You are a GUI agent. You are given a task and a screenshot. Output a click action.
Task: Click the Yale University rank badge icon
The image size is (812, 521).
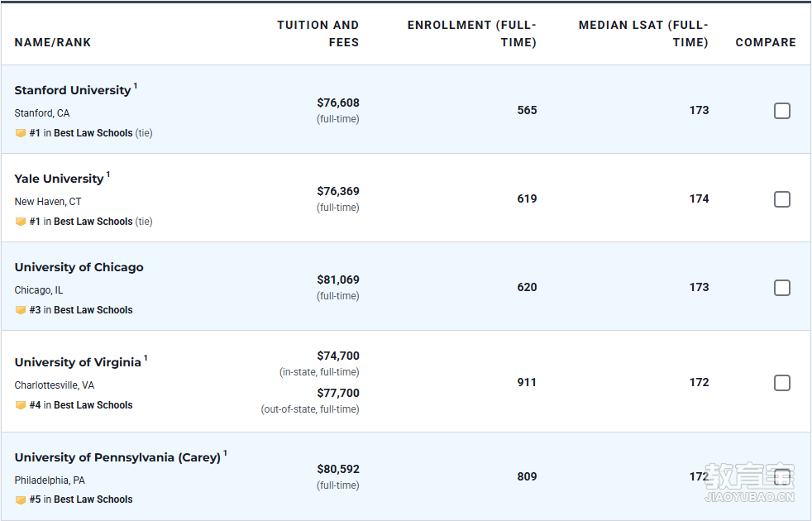tap(21, 222)
